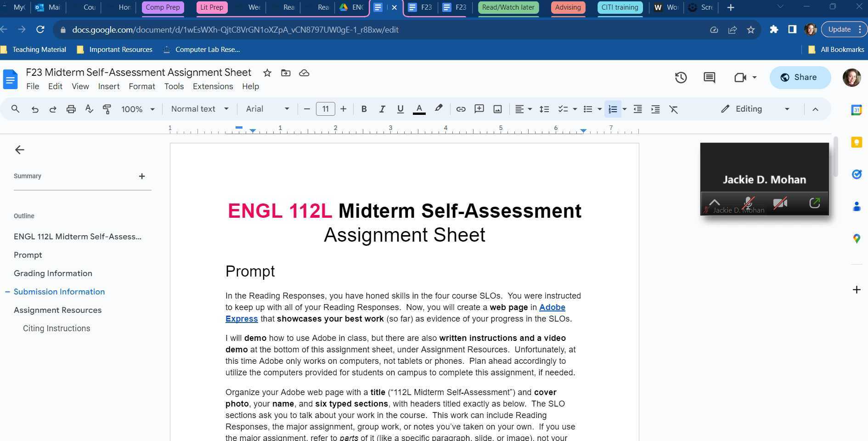Image resolution: width=868 pixels, height=441 pixels.
Task: Run spelling and grammar check
Action: click(x=89, y=109)
